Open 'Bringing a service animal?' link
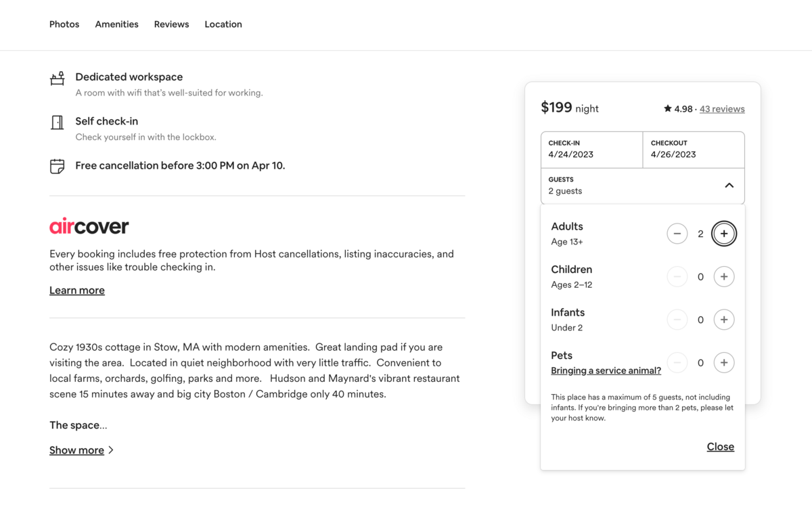This screenshot has height=516, width=812. [606, 370]
